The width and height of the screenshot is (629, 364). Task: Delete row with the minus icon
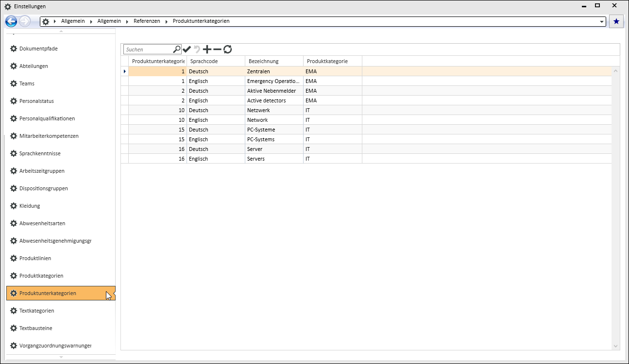coord(217,49)
